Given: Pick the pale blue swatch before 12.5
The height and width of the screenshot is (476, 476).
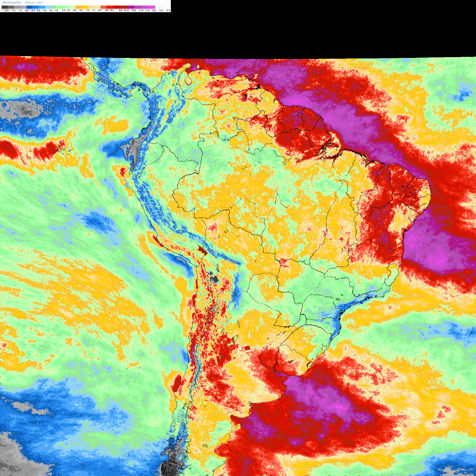Looking at the screenshot, I should 159,7.
